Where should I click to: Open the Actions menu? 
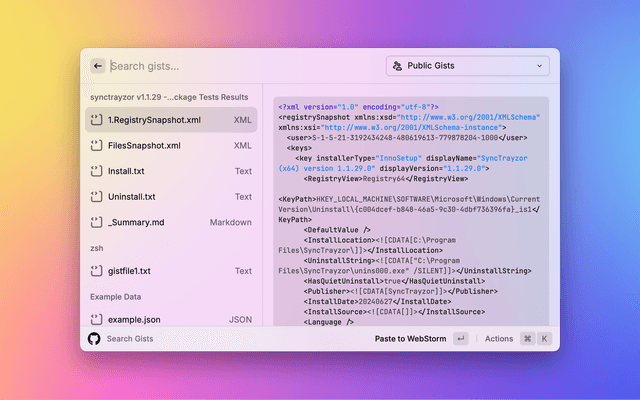tap(498, 339)
